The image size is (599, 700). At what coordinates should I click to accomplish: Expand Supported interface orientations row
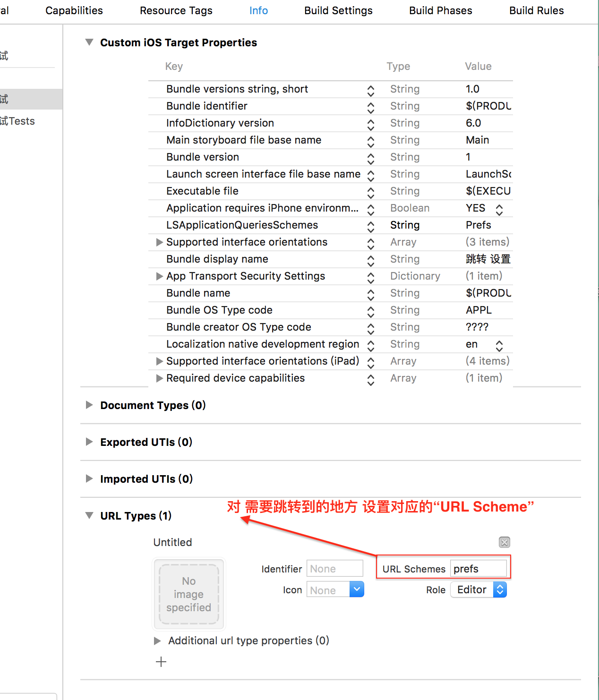(x=160, y=242)
